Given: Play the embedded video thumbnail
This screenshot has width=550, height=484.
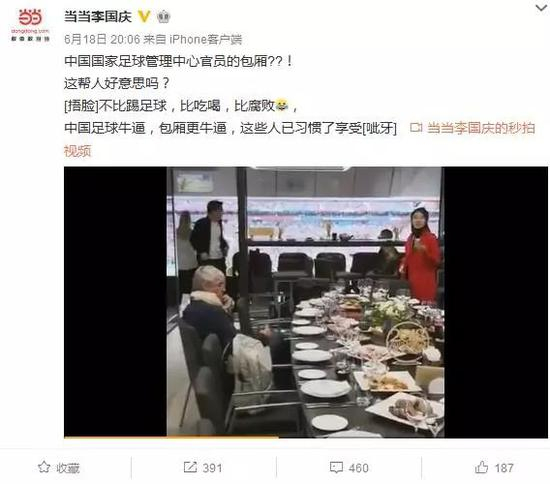Looking at the screenshot, I should (x=306, y=302).
